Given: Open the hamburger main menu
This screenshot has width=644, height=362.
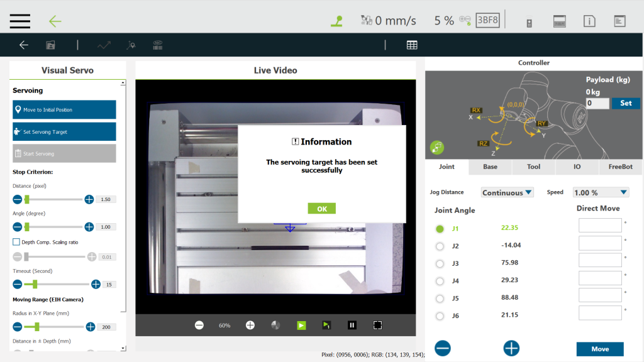Looking at the screenshot, I should [20, 21].
